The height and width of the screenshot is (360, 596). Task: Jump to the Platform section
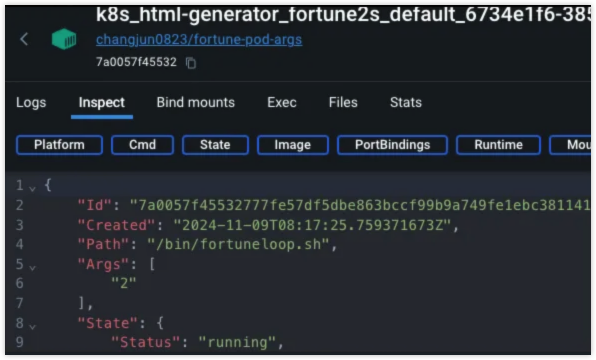(x=59, y=145)
